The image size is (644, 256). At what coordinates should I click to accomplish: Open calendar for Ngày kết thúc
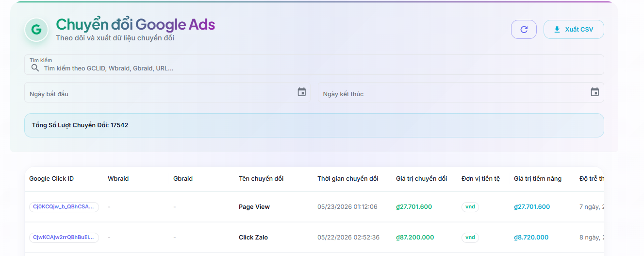(x=595, y=92)
